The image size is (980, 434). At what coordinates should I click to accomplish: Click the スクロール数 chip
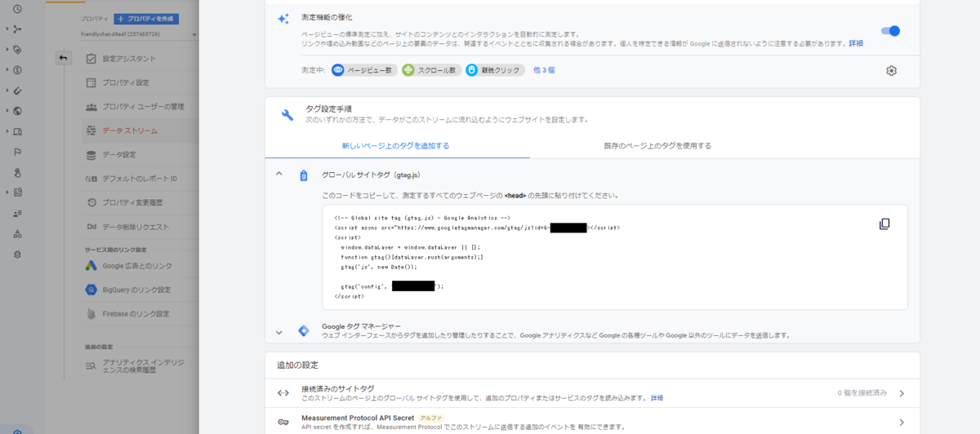[431, 70]
